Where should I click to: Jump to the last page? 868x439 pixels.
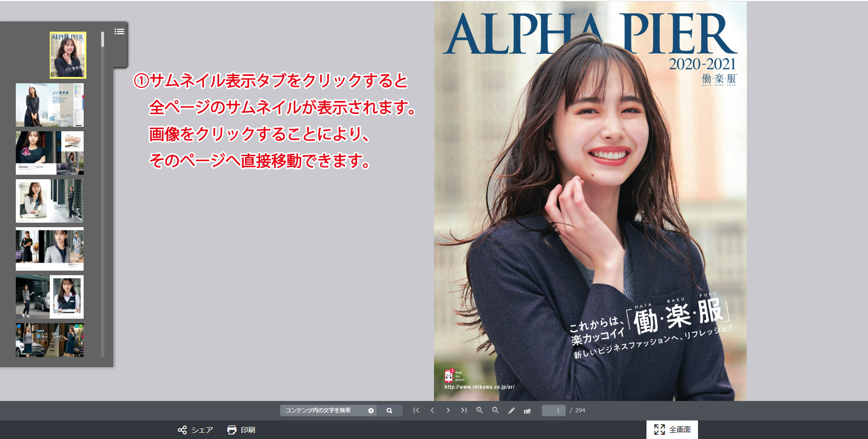coord(464,410)
